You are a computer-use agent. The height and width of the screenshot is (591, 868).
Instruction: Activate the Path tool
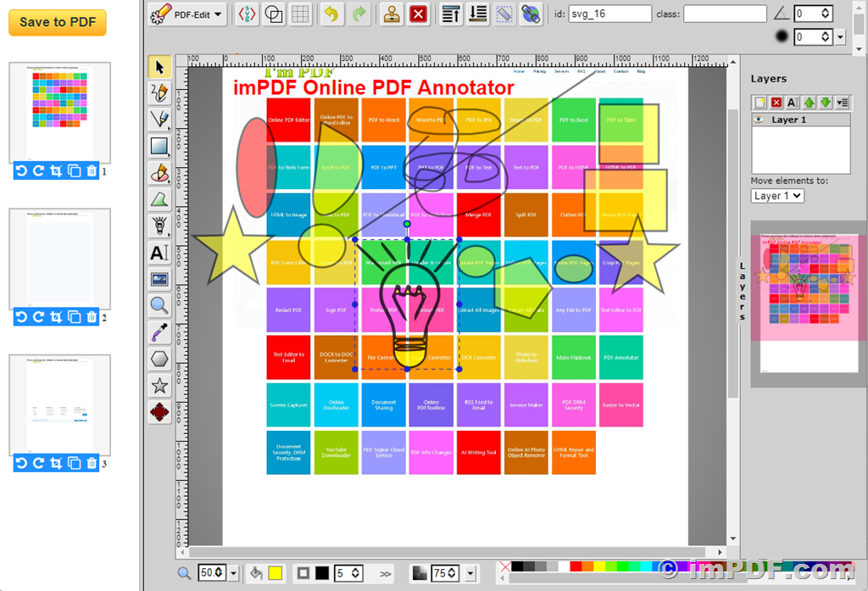click(159, 199)
